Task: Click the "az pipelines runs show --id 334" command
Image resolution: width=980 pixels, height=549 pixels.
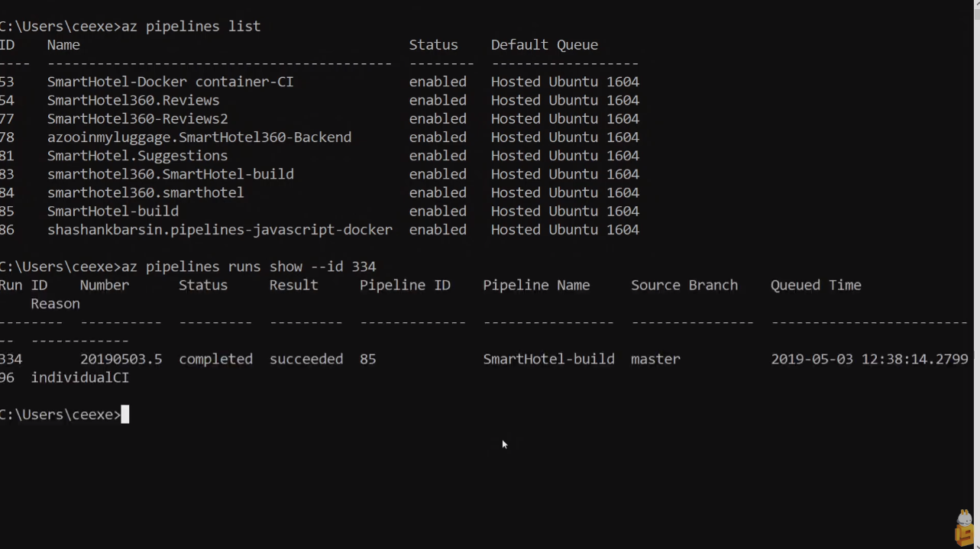Action: pyautogui.click(x=248, y=266)
